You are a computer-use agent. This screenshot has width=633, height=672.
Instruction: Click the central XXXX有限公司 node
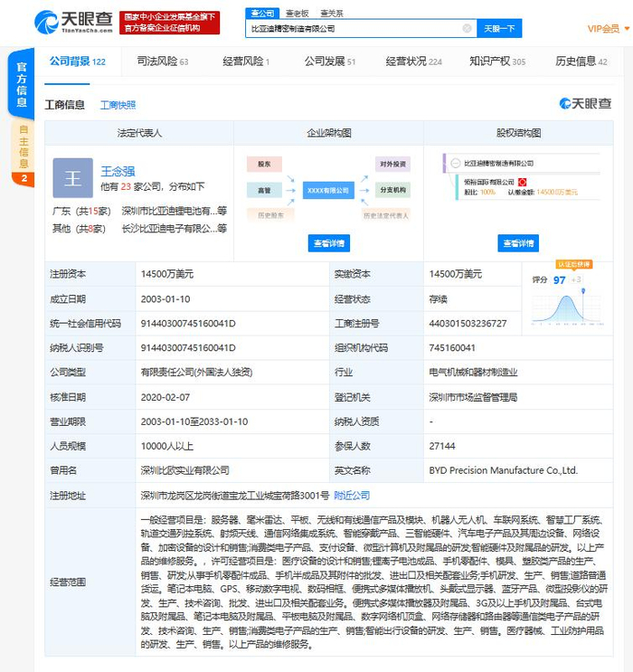(328, 190)
